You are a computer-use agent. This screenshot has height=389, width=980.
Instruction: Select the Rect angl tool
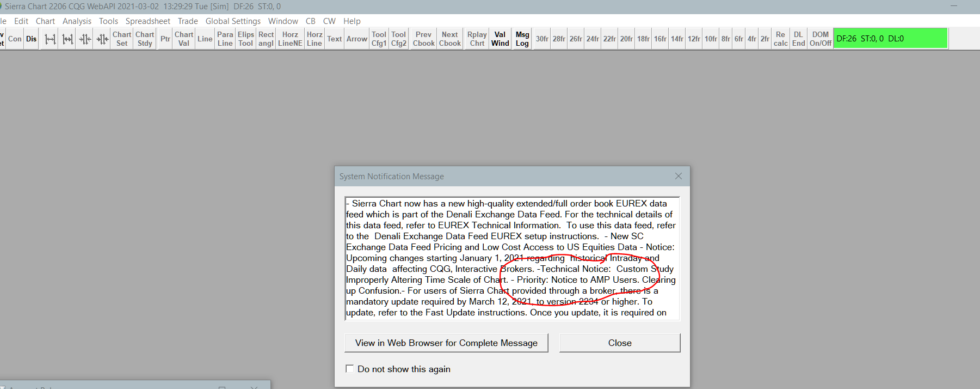pos(266,39)
